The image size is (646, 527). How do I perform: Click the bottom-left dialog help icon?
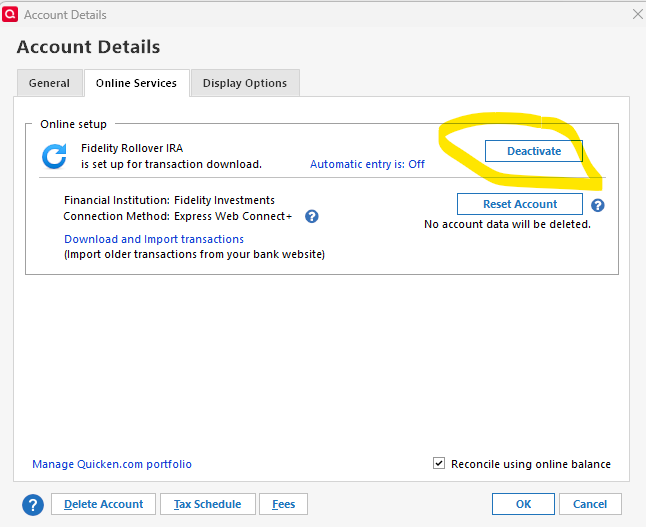[33, 505]
